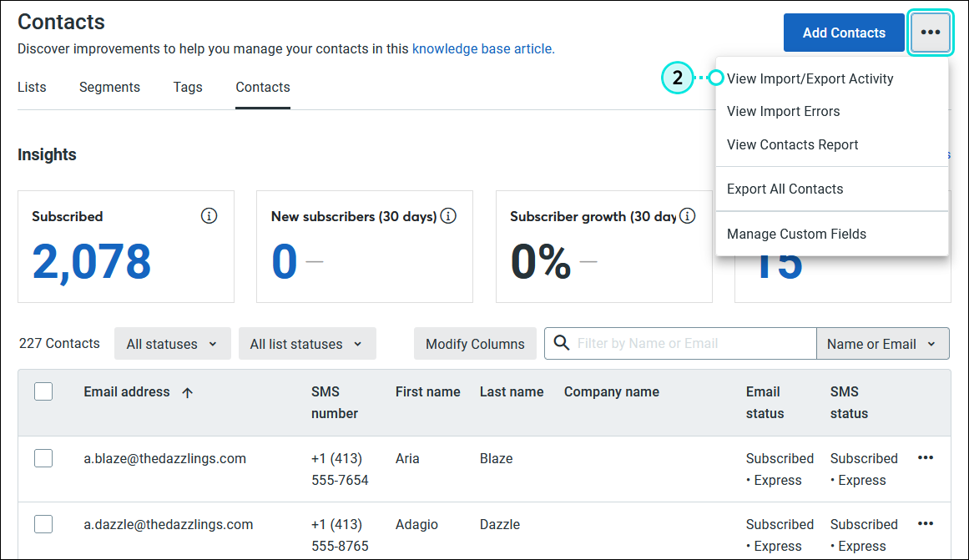This screenshot has height=560, width=969.
Task: Click the Last name column header
Action: 512,392
